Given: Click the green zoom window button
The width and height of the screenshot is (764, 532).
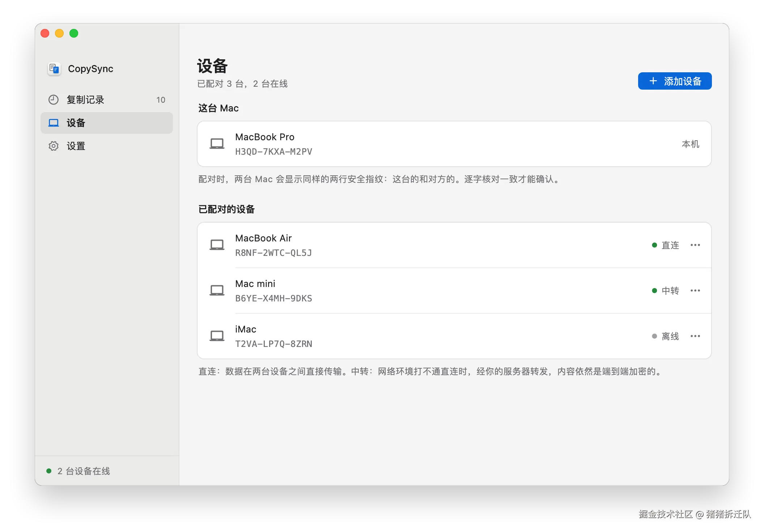Looking at the screenshot, I should (x=74, y=33).
